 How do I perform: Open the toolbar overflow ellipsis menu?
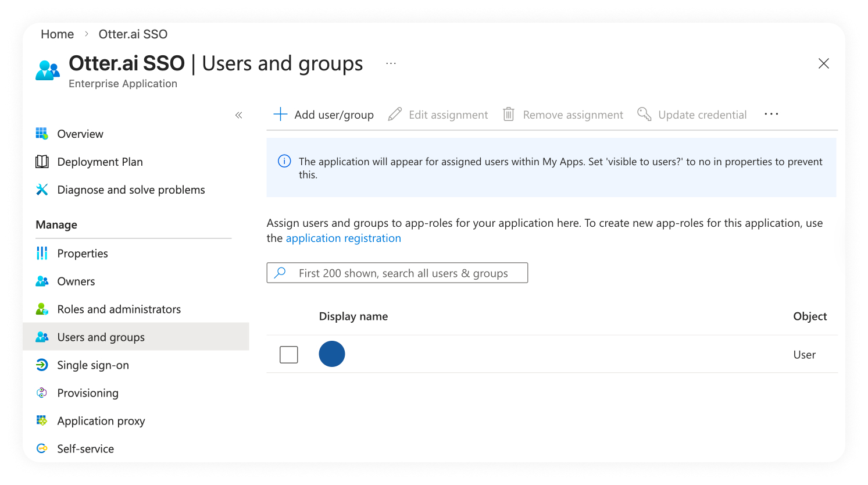tap(771, 115)
